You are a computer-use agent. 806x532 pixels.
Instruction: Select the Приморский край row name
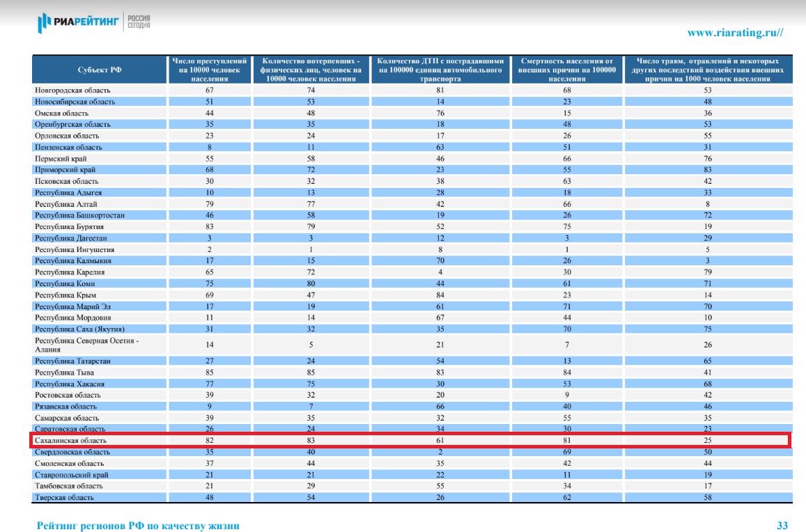pos(65,170)
